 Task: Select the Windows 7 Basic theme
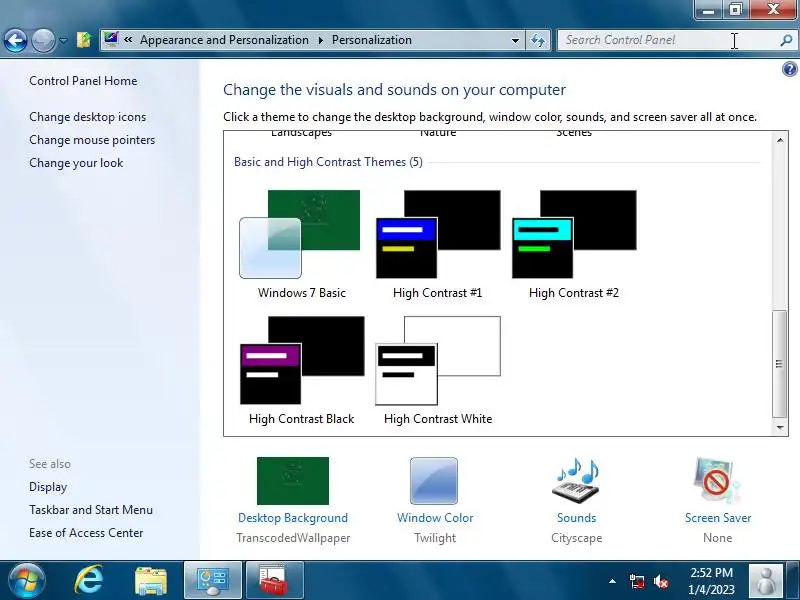pos(301,244)
